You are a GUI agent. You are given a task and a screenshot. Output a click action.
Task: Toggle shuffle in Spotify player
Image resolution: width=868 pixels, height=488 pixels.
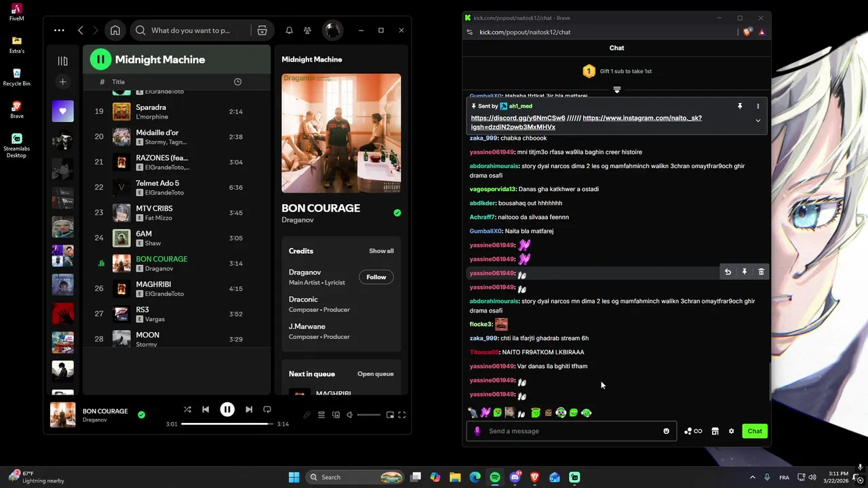187,409
